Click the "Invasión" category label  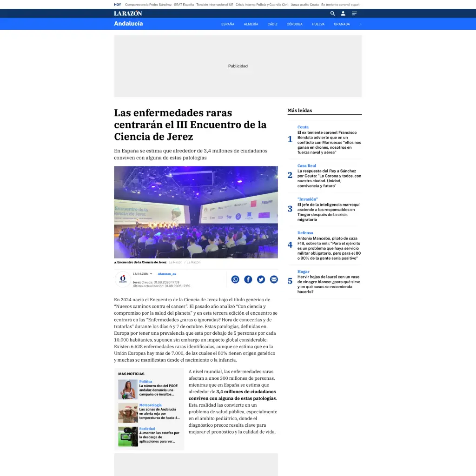308,199
